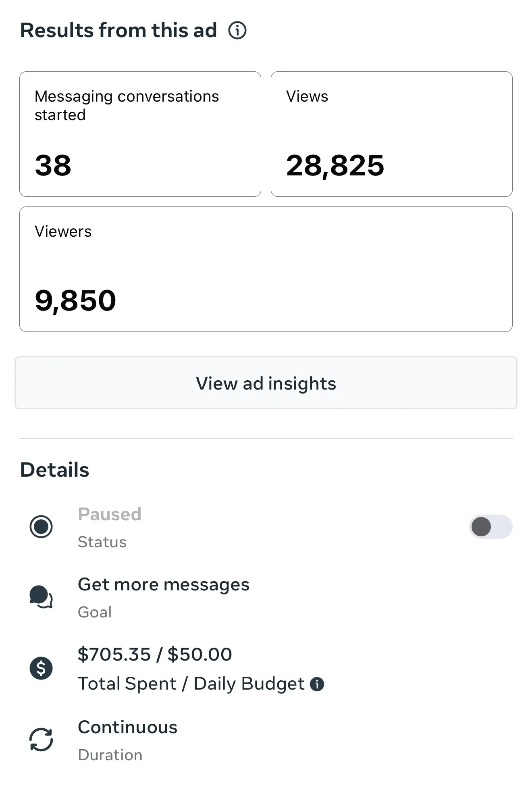Screen dimensions: 532x788
Task: Open the Daily Budget info icon
Action: coord(317,684)
